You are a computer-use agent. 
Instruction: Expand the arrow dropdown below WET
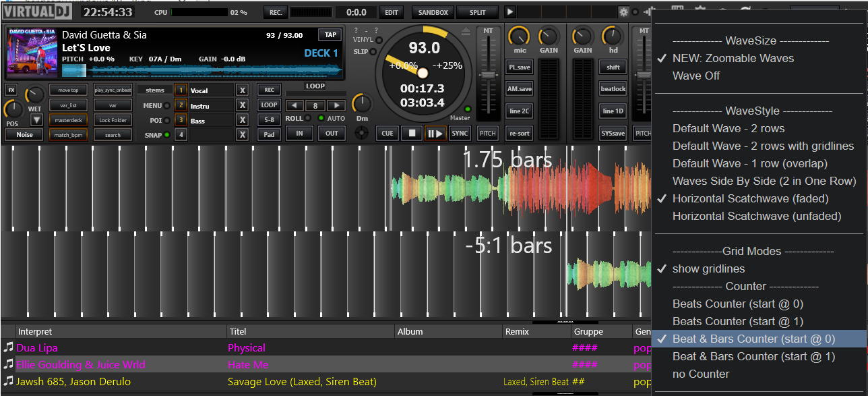click(x=36, y=120)
